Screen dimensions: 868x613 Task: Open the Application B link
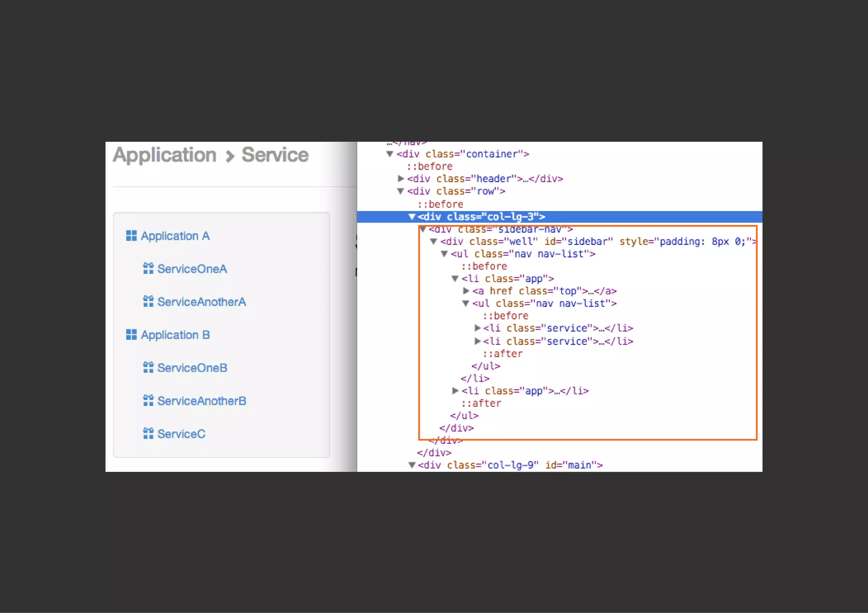coord(175,335)
